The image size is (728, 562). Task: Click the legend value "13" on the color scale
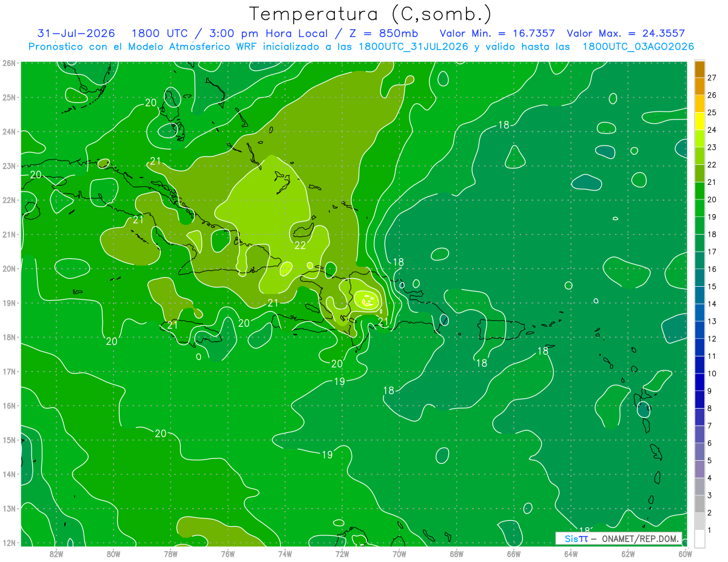(712, 321)
